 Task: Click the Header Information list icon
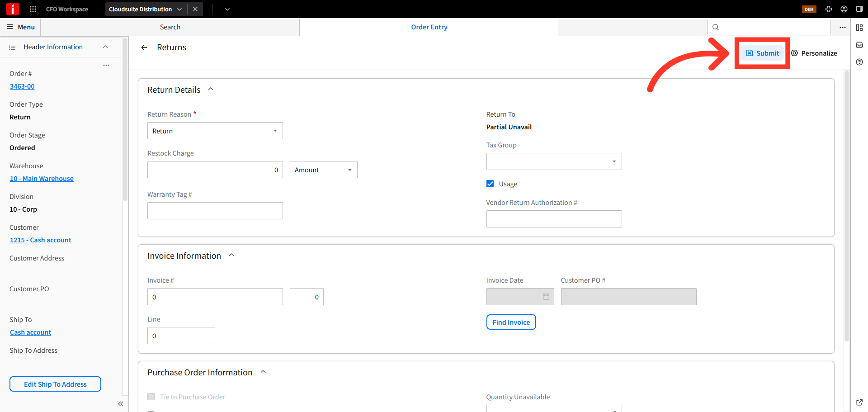tap(12, 47)
